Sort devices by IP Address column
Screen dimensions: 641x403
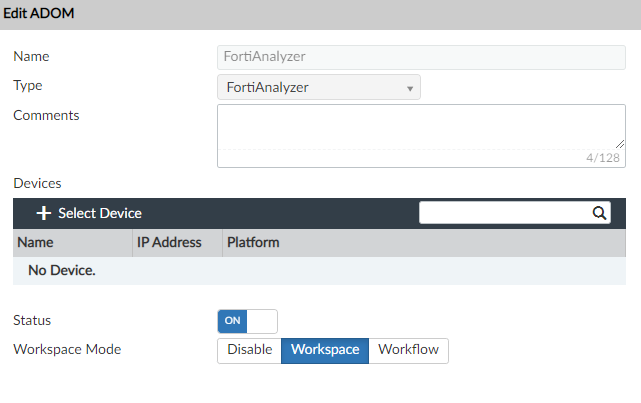[169, 242]
